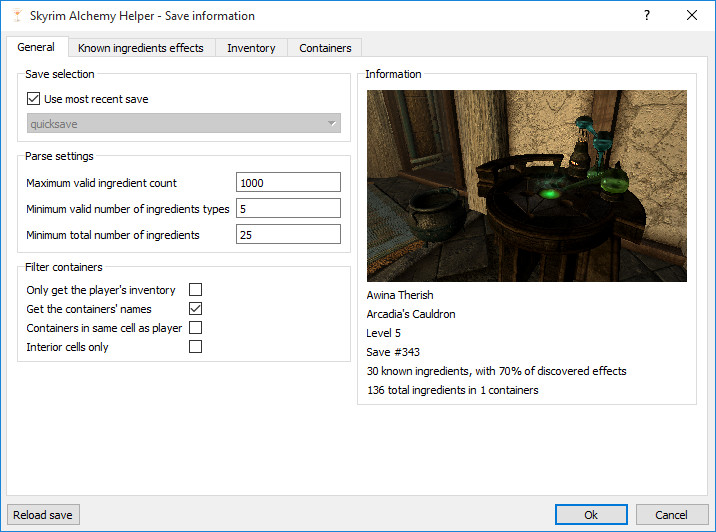Click the Save selection group label

(x=60, y=74)
